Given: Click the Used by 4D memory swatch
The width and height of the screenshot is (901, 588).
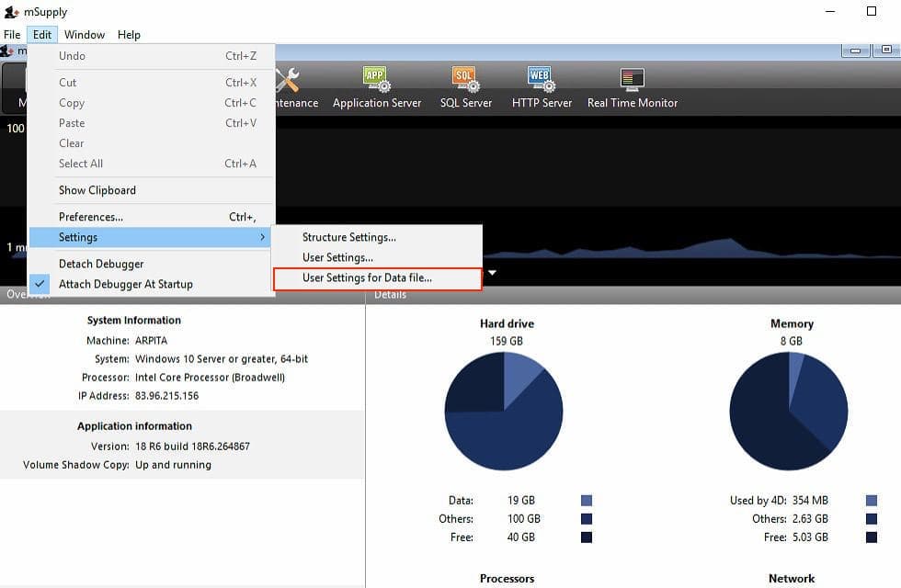Looking at the screenshot, I should (872, 501).
